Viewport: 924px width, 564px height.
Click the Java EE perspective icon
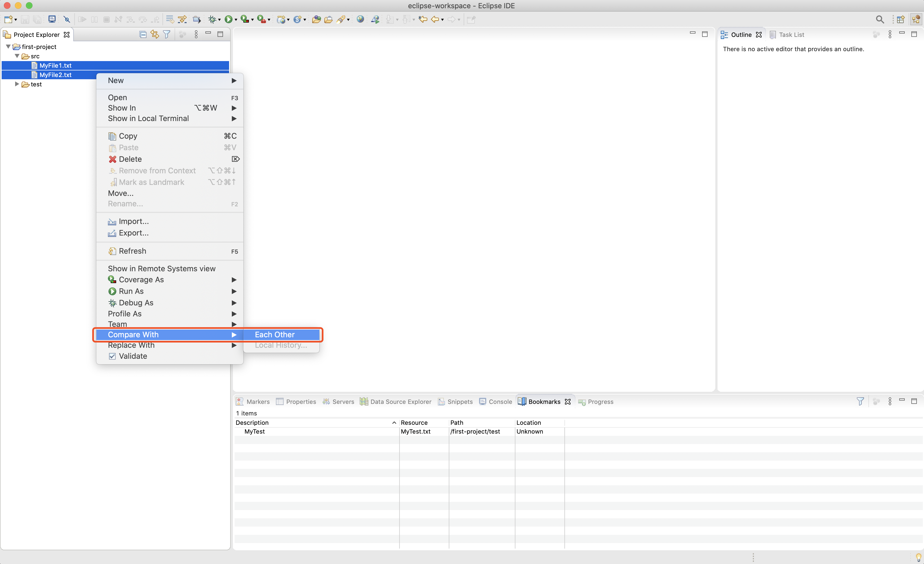point(916,20)
